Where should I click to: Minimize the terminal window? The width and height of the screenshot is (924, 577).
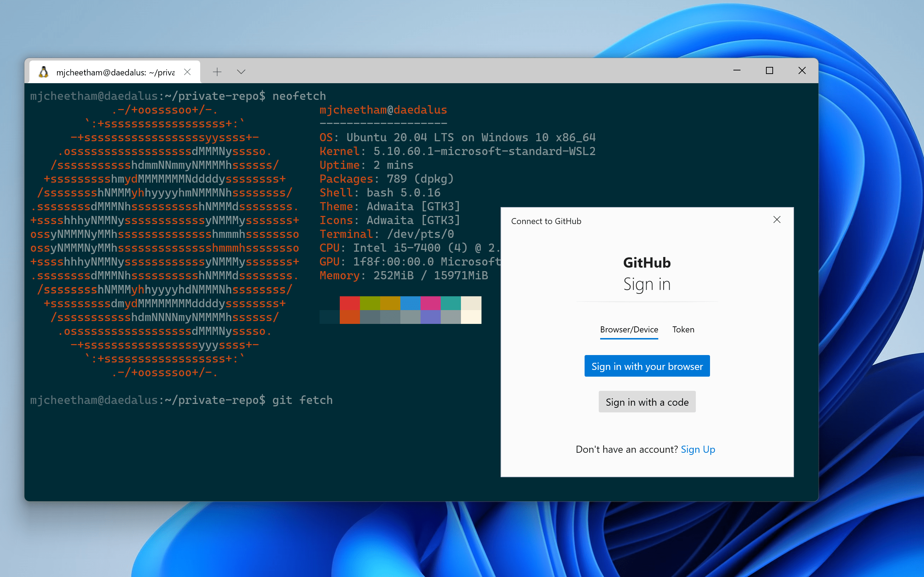tap(737, 70)
